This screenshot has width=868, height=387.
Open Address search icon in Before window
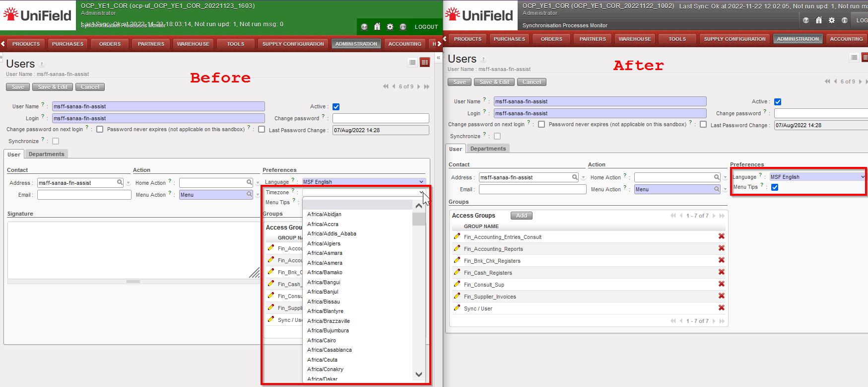(120, 182)
